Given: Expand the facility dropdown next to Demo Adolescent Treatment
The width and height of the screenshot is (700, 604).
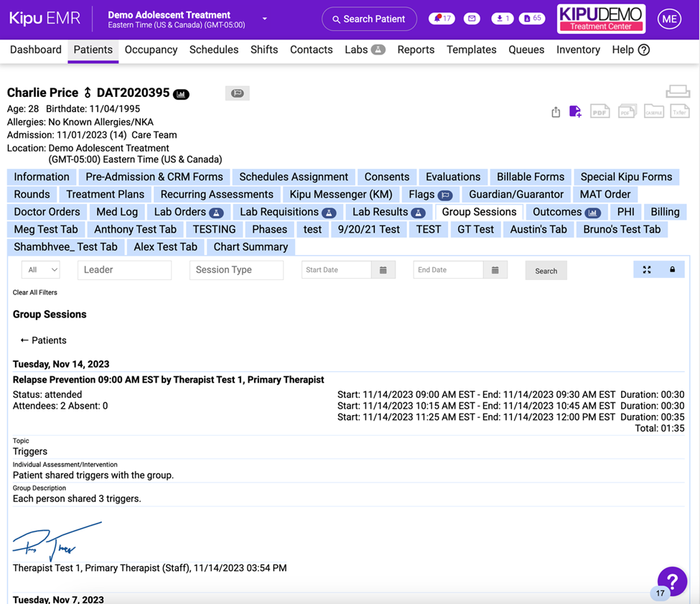Looking at the screenshot, I should coord(265,19).
